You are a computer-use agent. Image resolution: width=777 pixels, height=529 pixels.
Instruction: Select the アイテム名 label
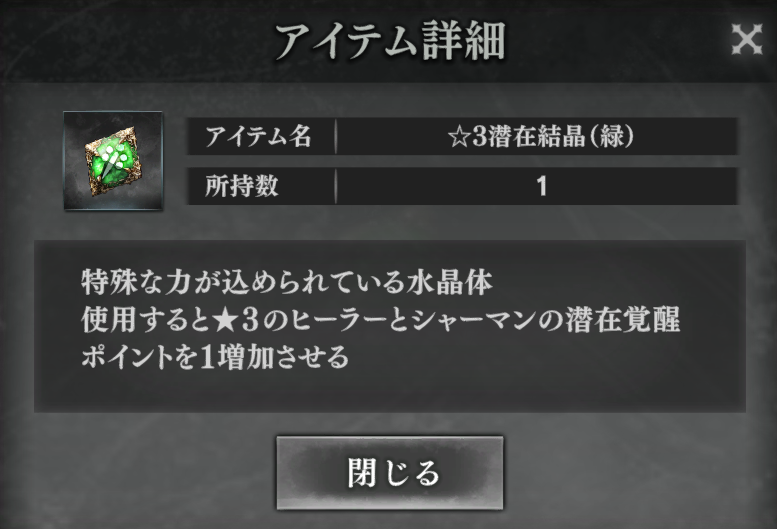click(x=258, y=136)
